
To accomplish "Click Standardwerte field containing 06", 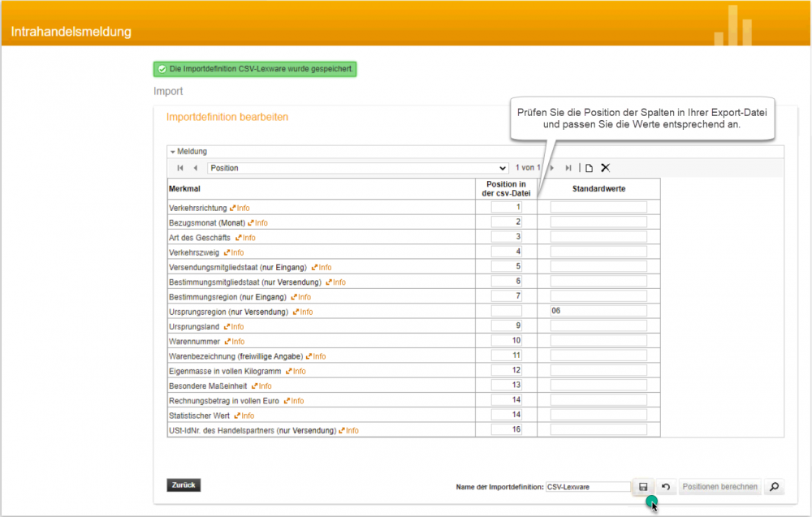I will click(x=598, y=311).
